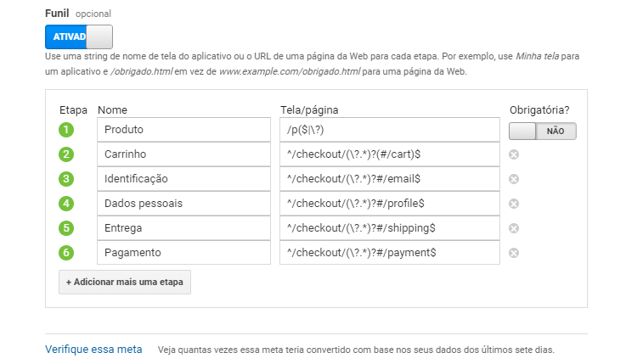Click the Entrega name input
626x364 pixels.
click(x=183, y=228)
